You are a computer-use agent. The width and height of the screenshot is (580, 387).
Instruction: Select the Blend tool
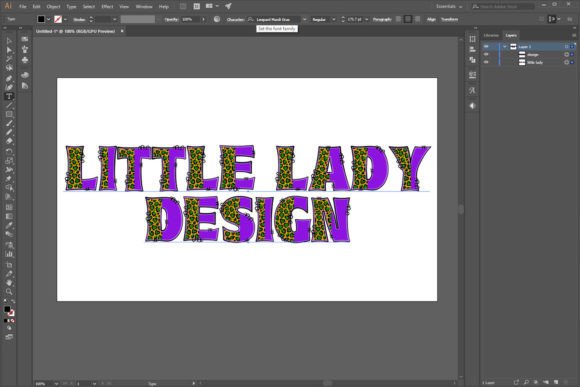[x=9, y=234]
